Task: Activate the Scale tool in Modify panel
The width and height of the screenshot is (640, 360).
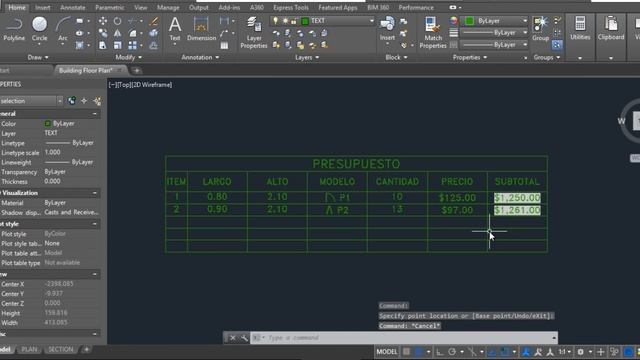Action: coord(118,45)
